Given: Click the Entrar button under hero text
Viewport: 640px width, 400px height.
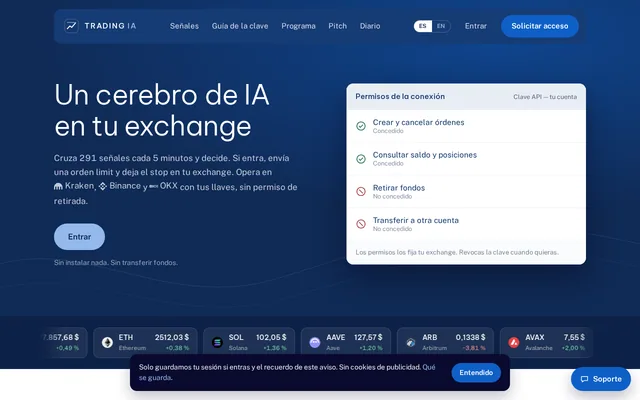Looking at the screenshot, I should tap(79, 237).
